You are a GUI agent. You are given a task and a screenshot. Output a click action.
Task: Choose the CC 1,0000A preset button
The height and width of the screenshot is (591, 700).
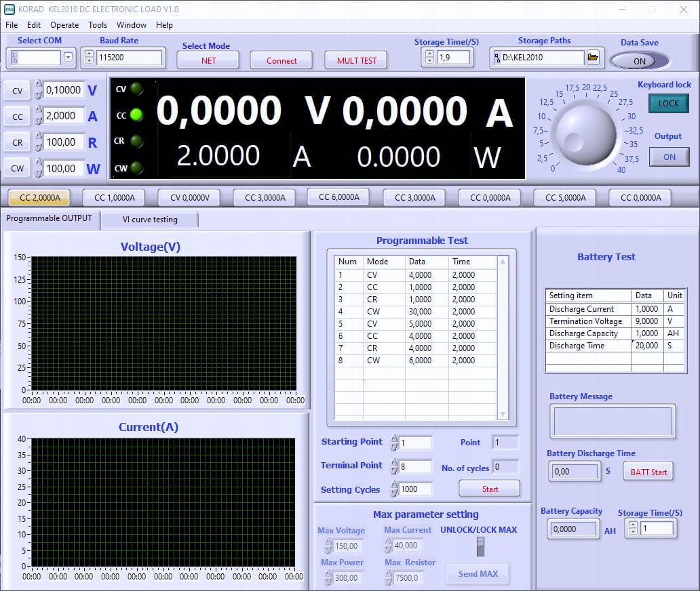[114, 198]
